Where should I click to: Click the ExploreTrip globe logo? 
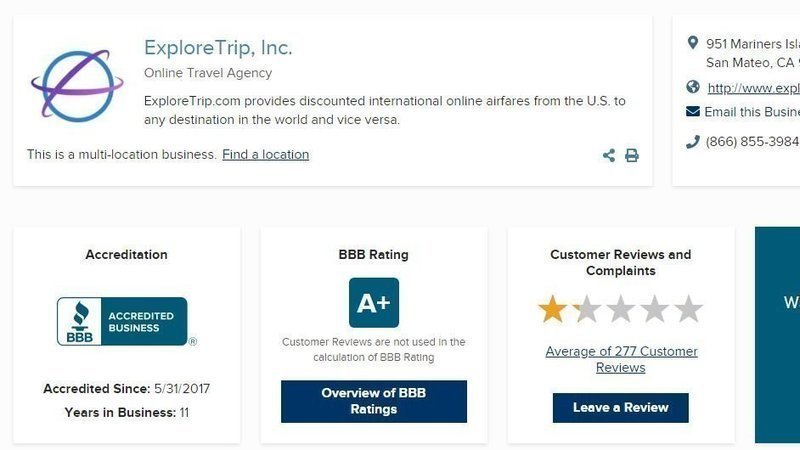[77, 85]
